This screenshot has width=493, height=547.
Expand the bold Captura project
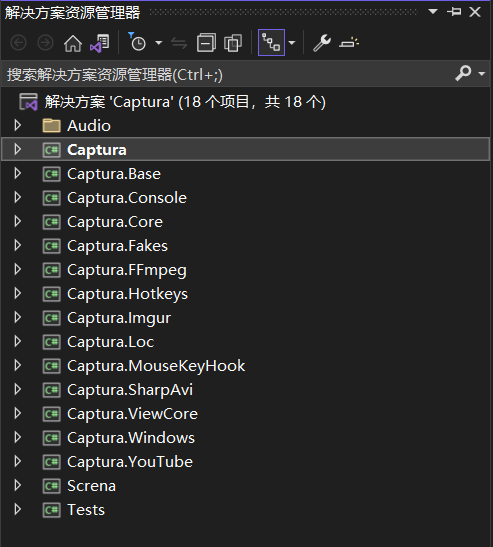tap(17, 149)
